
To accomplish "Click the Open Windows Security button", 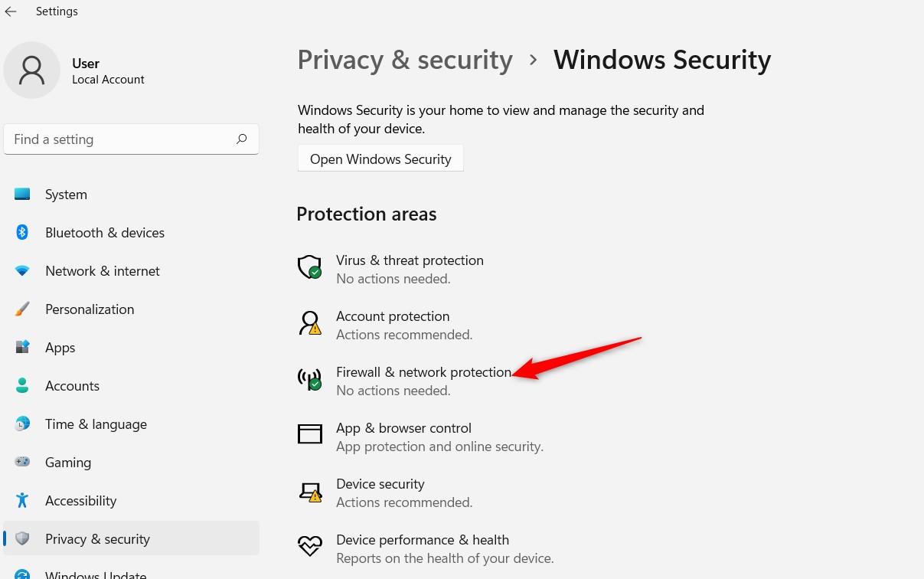I will pos(380,159).
